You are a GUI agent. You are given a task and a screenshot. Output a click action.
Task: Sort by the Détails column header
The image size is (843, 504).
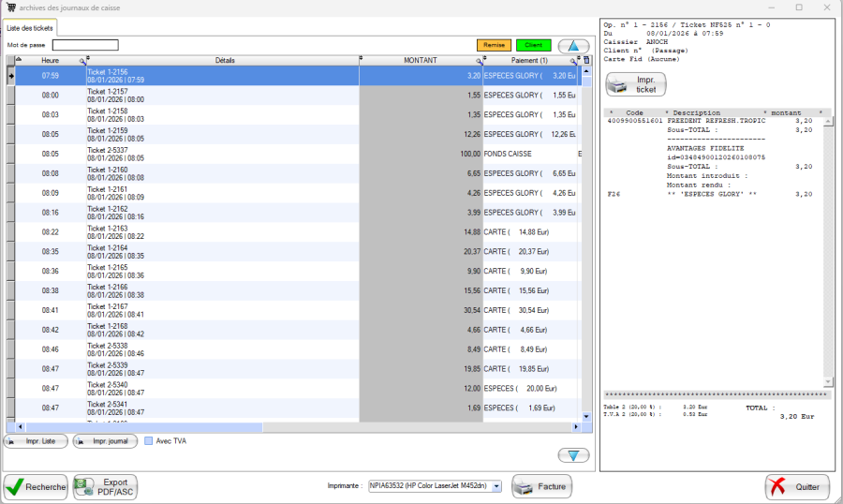pos(224,61)
